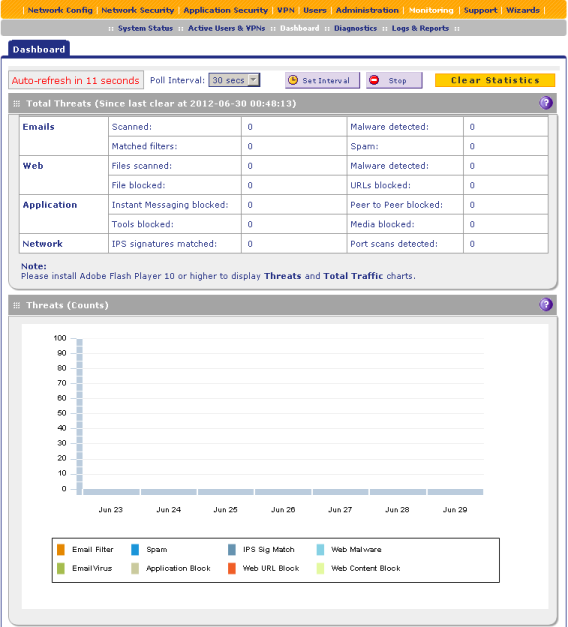Click the Web category label
Screen dimensions: 568x627
click(x=33, y=166)
